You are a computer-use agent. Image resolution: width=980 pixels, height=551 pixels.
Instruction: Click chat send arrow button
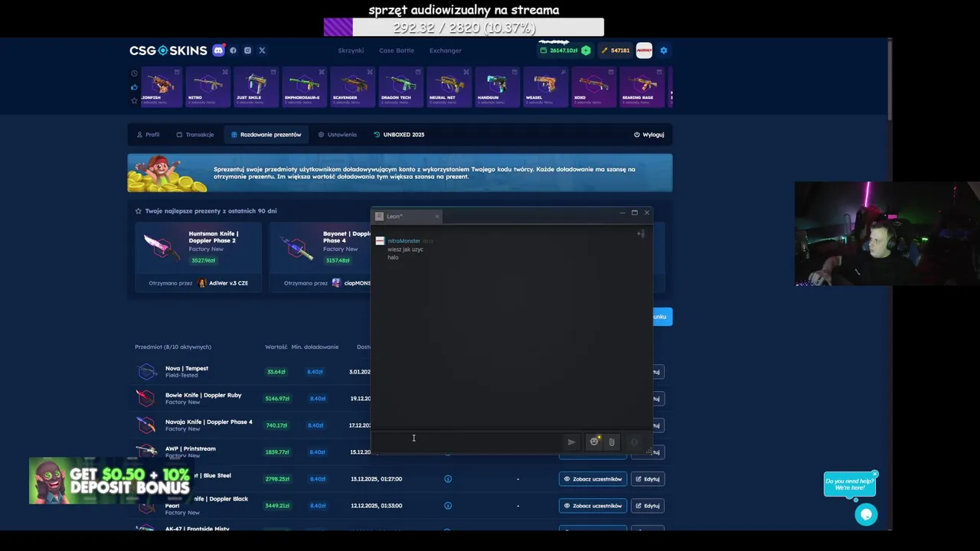click(x=571, y=442)
